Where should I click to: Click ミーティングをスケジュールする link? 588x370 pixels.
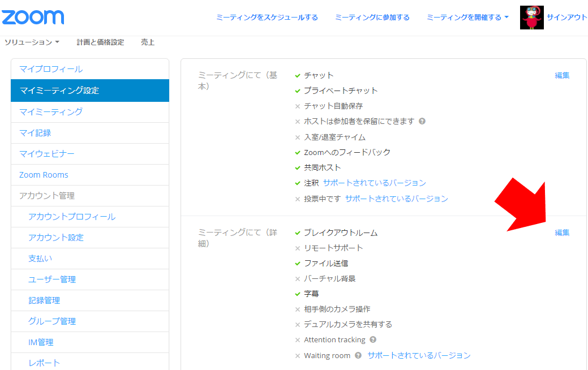pos(267,18)
